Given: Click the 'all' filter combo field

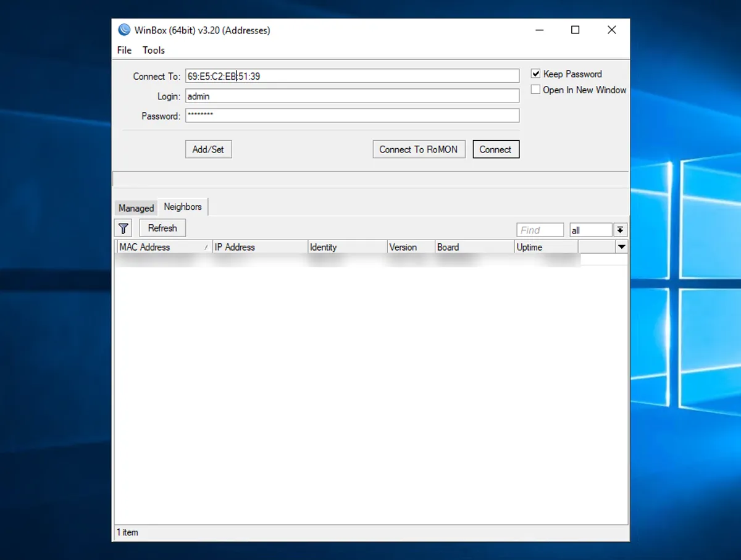Looking at the screenshot, I should pos(591,230).
